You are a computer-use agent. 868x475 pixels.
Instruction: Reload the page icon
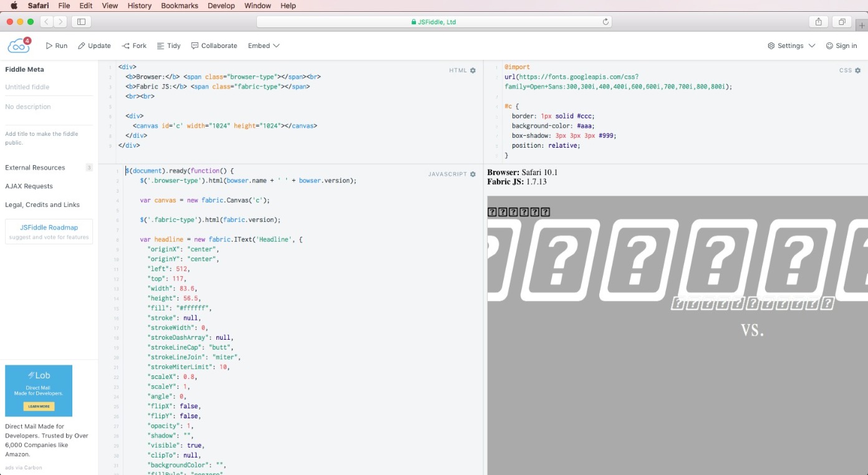[x=605, y=22]
